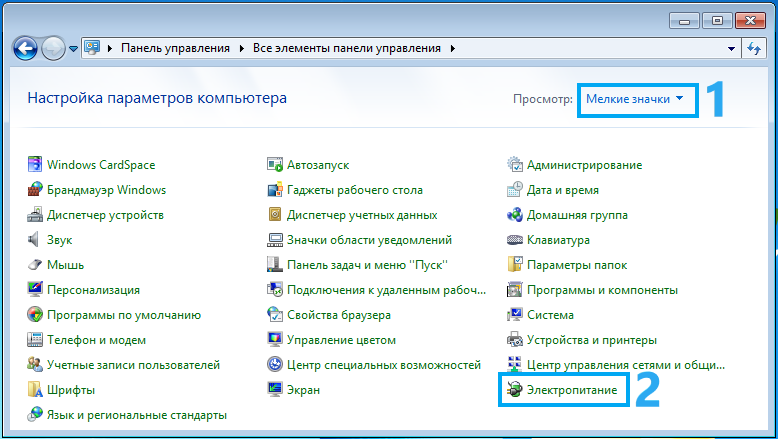The image size is (778, 439).
Task: Click the Центр специальных возможностей icon
Action: [x=275, y=365]
